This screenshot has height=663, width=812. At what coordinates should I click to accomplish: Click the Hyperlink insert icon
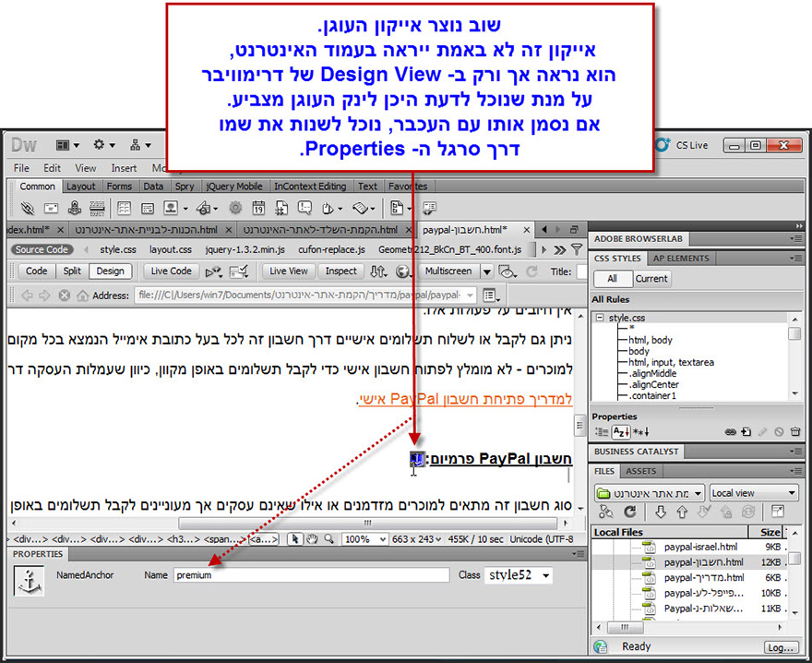pyautogui.click(x=27, y=209)
